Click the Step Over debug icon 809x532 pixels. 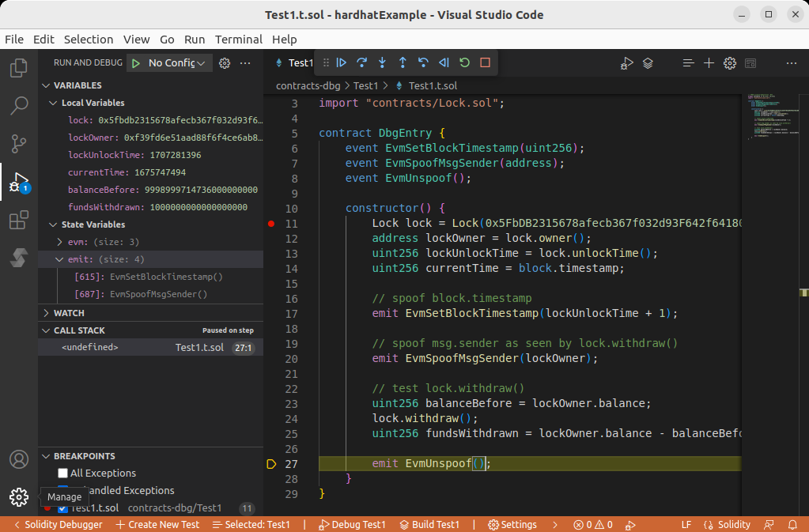click(x=362, y=62)
